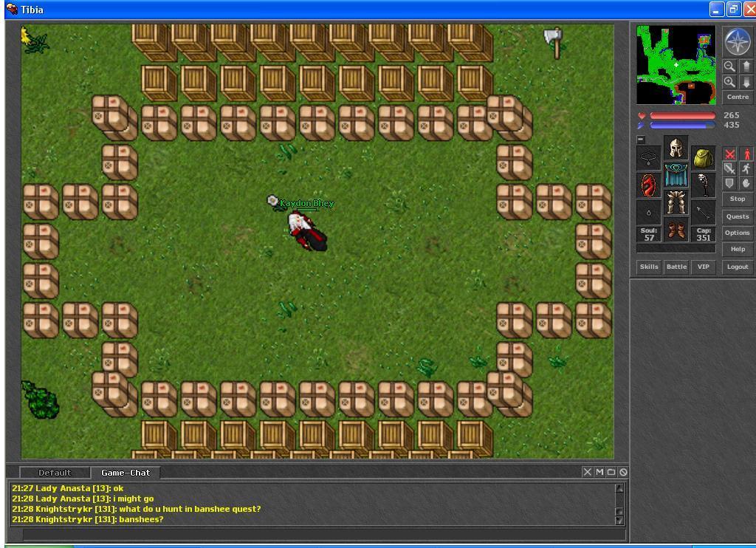
Task: Restore down the Tibia window
Action: point(733,9)
